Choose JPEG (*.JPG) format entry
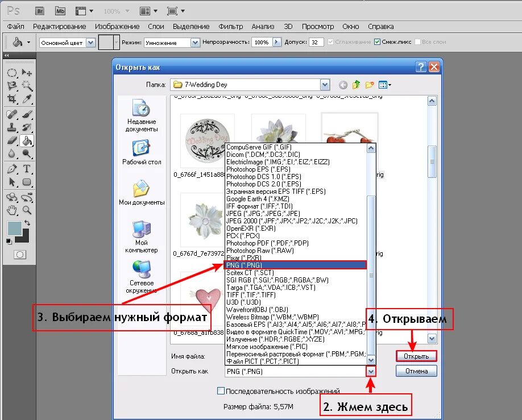 coord(296,214)
